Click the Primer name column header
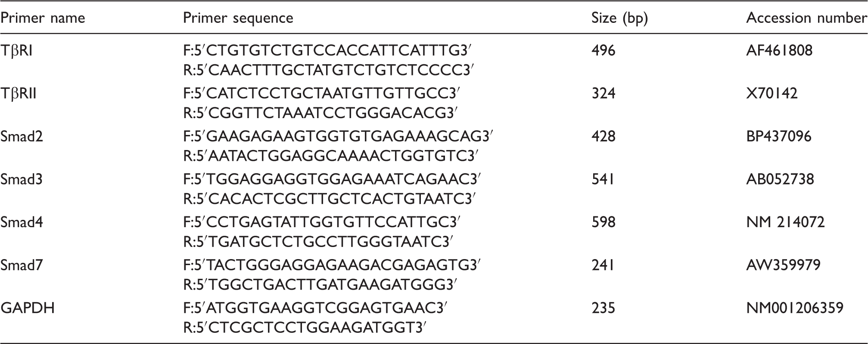Screen dimensions: 868x344 pyautogui.click(x=43, y=18)
